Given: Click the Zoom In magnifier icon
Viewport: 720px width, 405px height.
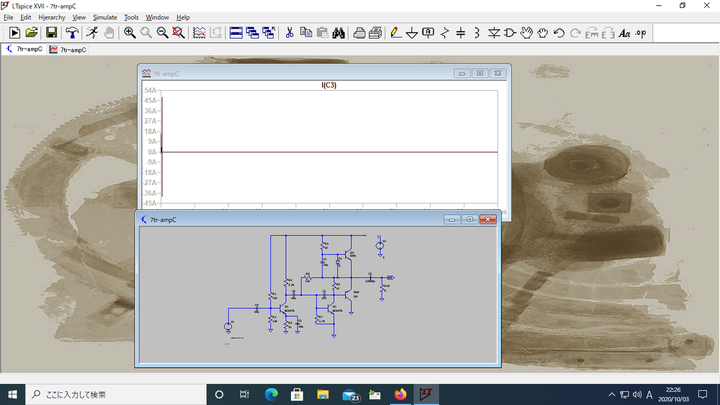Looking at the screenshot, I should [x=130, y=33].
